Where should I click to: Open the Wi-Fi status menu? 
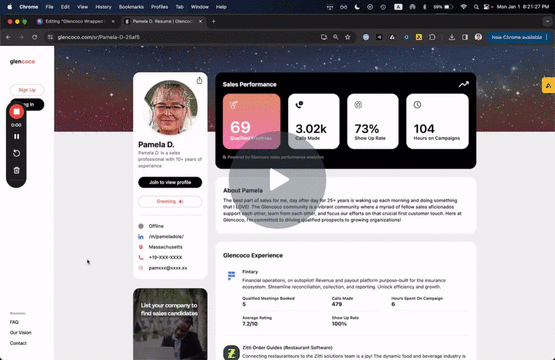click(x=463, y=7)
